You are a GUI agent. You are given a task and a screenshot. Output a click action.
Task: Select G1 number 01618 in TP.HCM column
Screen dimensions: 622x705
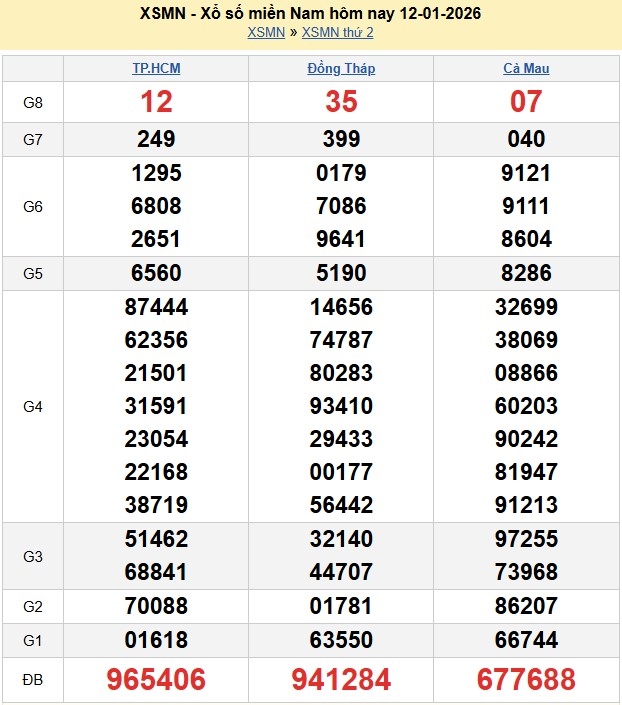point(156,640)
